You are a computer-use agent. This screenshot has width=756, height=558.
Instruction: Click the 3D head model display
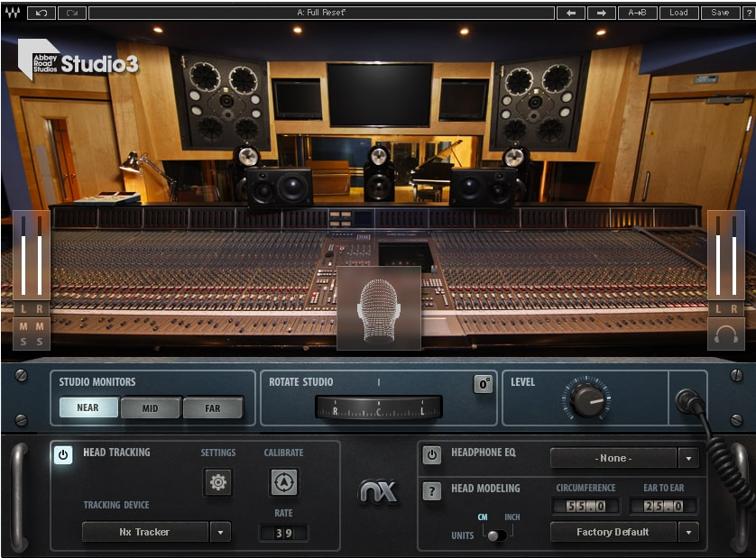pos(379,308)
